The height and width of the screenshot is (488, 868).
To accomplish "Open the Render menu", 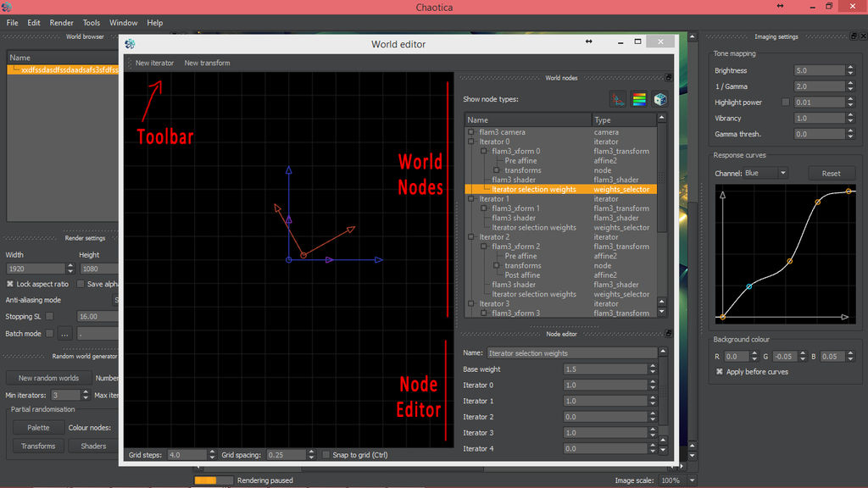I will [x=61, y=23].
